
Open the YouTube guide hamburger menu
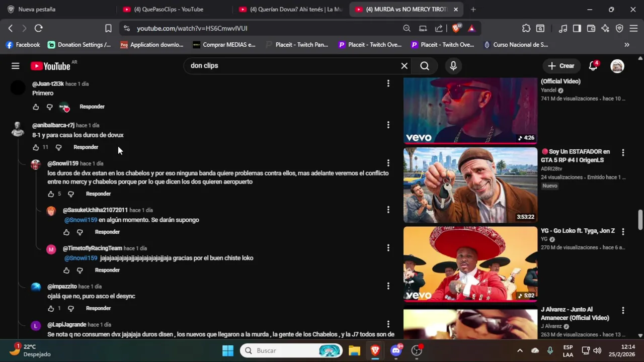(16, 66)
